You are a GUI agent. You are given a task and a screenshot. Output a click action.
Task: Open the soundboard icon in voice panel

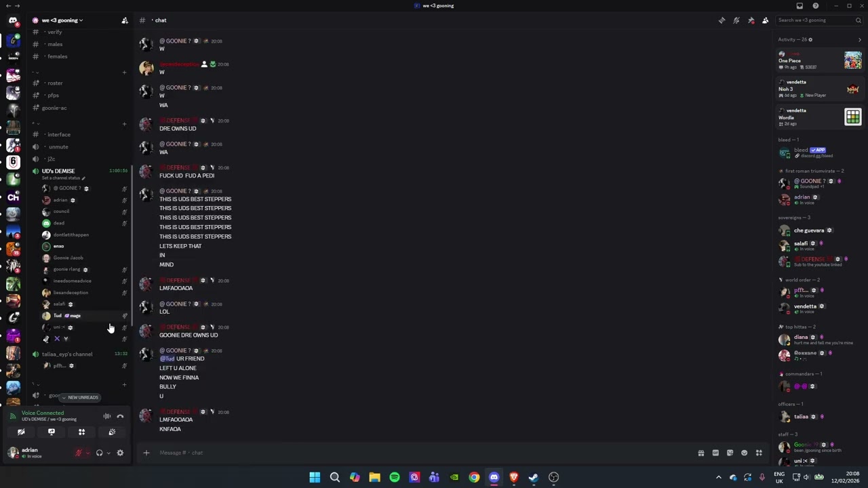coord(112,432)
